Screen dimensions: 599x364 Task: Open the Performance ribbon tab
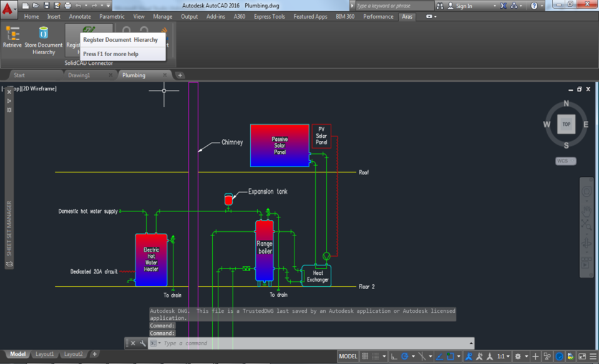pyautogui.click(x=378, y=16)
